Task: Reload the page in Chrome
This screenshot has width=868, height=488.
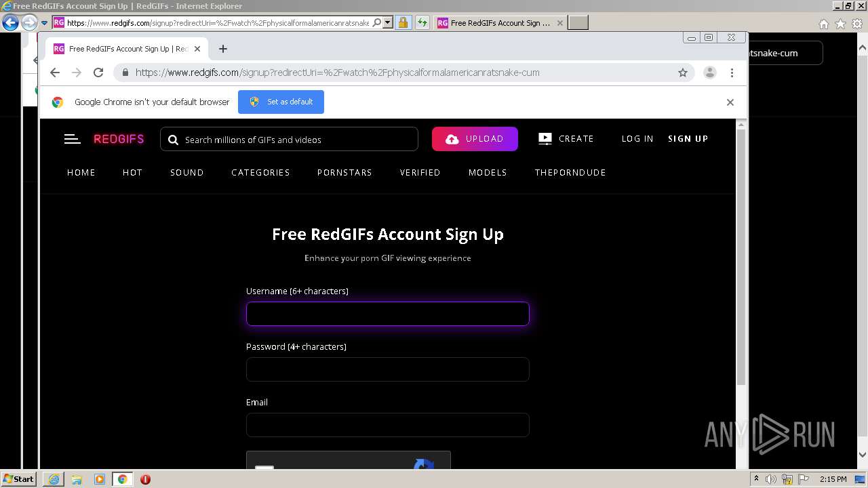Action: pos(98,73)
